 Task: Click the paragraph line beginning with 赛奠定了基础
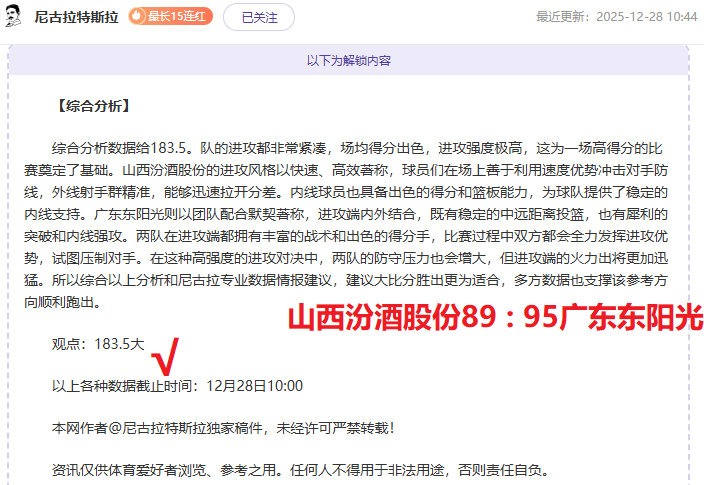350,169
